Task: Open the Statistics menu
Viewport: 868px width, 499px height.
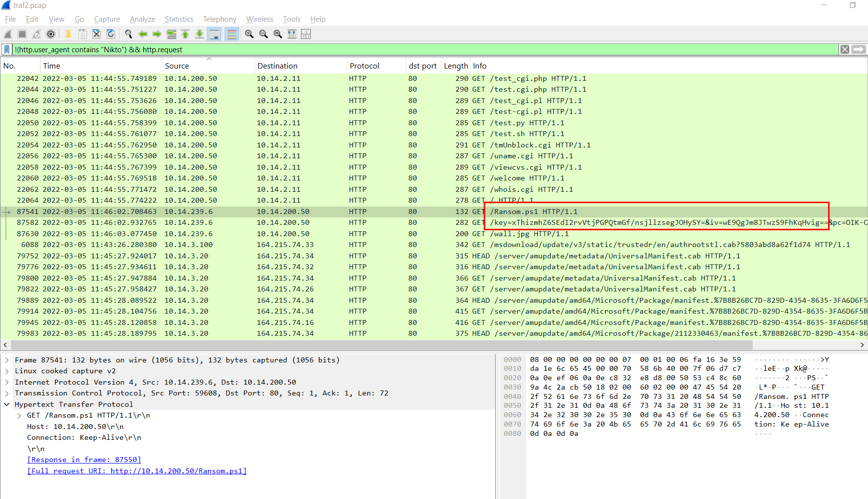Action: click(x=178, y=19)
